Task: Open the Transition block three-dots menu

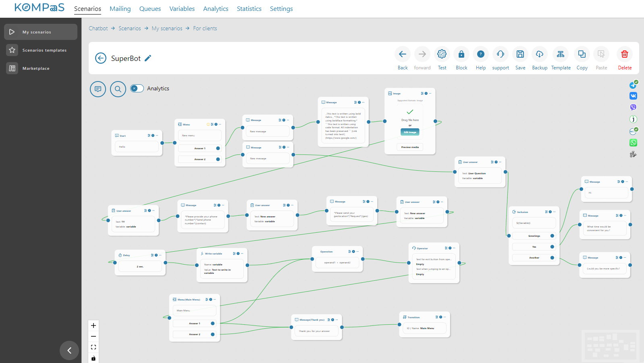Action: pos(444,317)
